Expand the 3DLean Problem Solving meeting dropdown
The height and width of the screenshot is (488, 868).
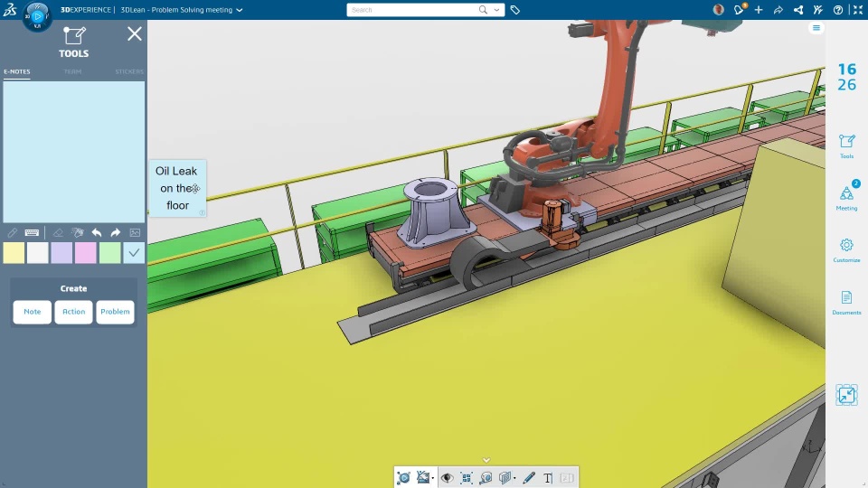tap(240, 10)
